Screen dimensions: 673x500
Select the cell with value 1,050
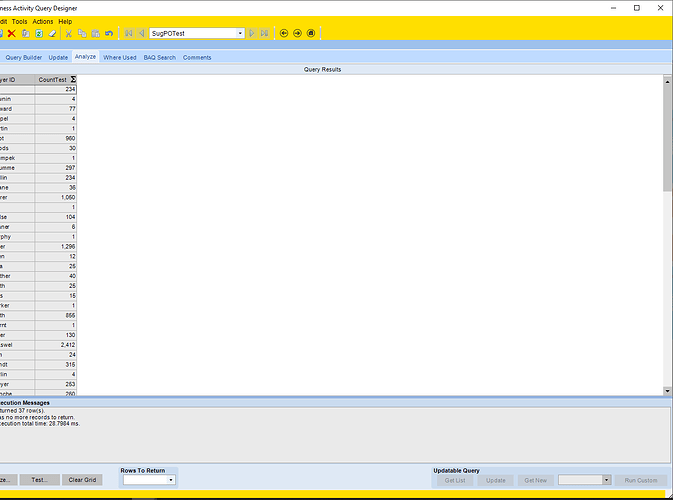click(x=56, y=197)
